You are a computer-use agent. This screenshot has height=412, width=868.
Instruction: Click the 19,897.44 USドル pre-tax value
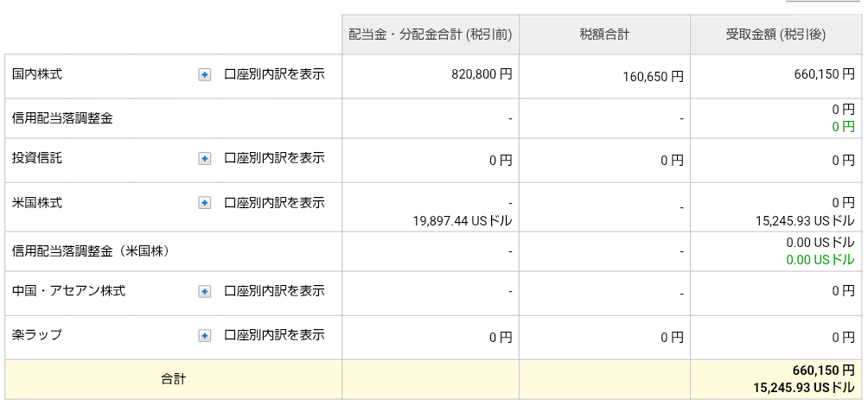463,221
